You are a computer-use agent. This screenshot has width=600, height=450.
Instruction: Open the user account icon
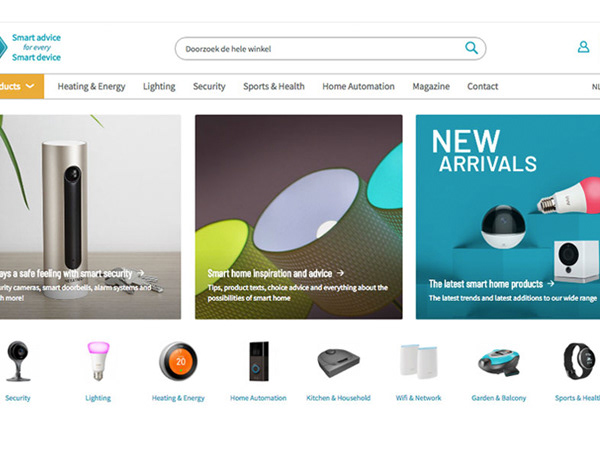click(x=583, y=47)
